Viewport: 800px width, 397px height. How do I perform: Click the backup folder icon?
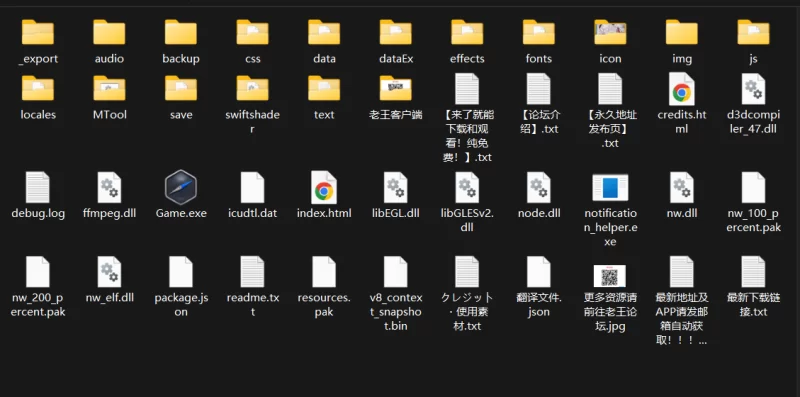point(181,32)
